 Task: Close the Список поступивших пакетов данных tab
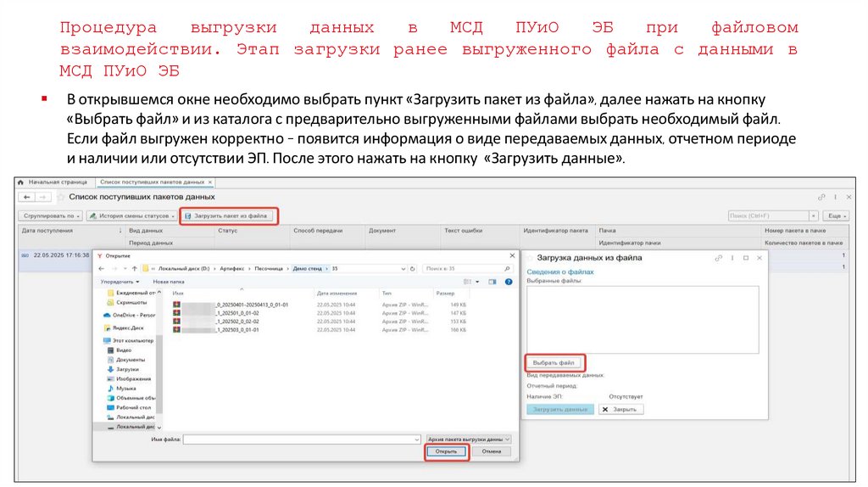(x=210, y=182)
